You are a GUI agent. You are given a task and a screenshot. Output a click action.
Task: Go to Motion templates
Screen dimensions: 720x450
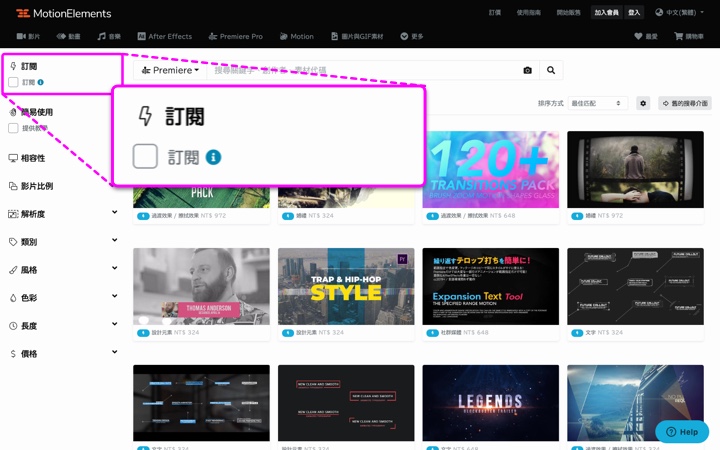[x=297, y=36]
